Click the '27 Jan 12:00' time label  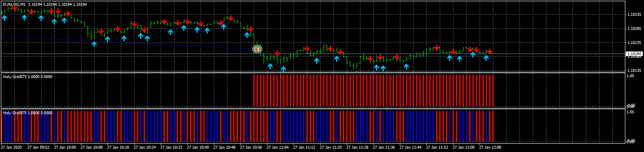tap(463, 147)
